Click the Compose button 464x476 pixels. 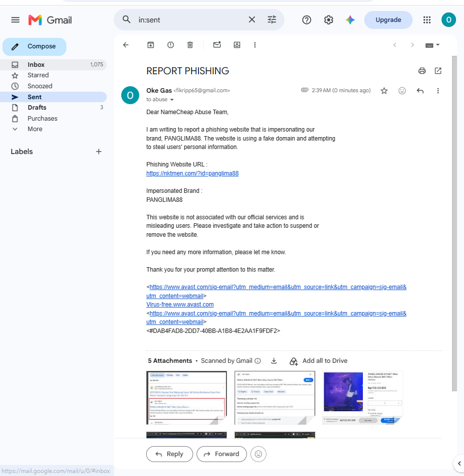click(x=34, y=46)
